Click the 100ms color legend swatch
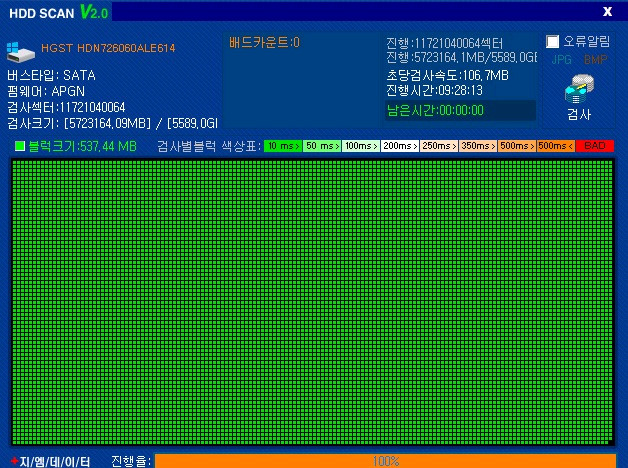This screenshot has width=628, height=468. pos(361,146)
